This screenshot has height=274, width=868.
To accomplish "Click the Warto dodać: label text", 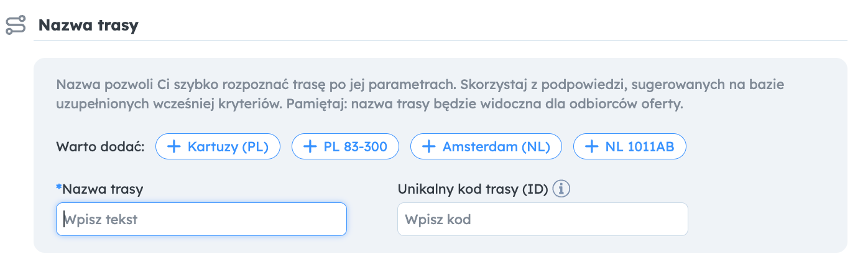I will pyautogui.click(x=100, y=147).
